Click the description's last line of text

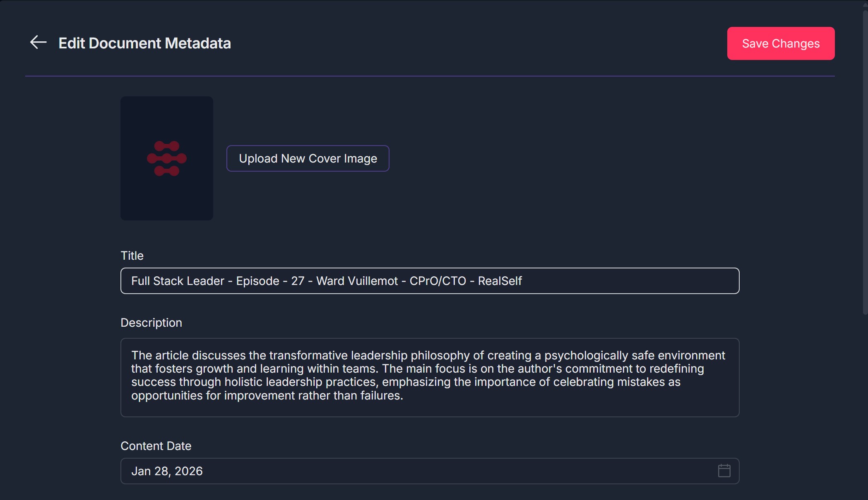[267, 395]
